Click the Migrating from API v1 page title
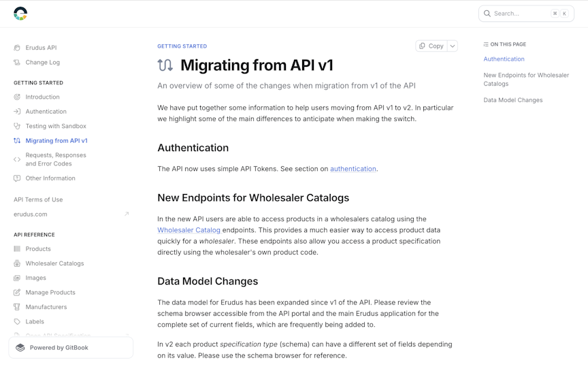 coord(257,65)
